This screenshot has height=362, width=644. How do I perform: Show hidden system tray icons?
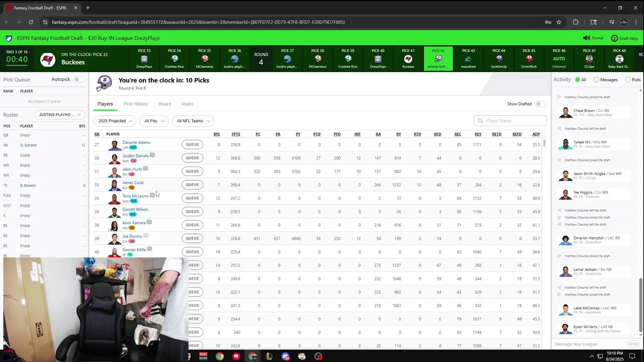(592, 356)
